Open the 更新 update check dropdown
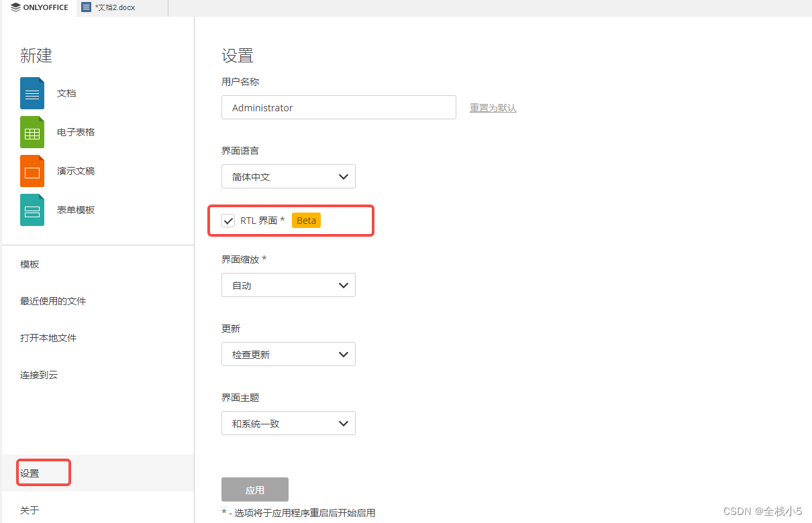The width and height of the screenshot is (812, 523). pyautogui.click(x=289, y=354)
